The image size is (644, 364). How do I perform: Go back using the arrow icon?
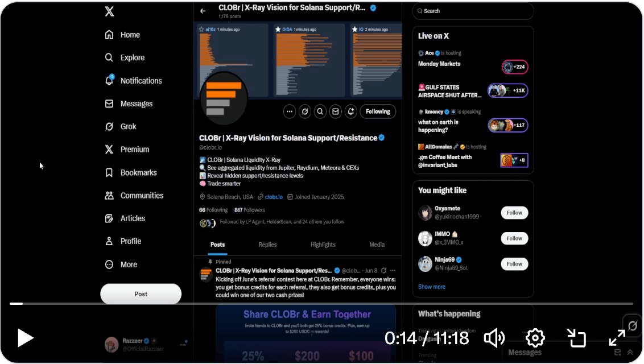203,11
